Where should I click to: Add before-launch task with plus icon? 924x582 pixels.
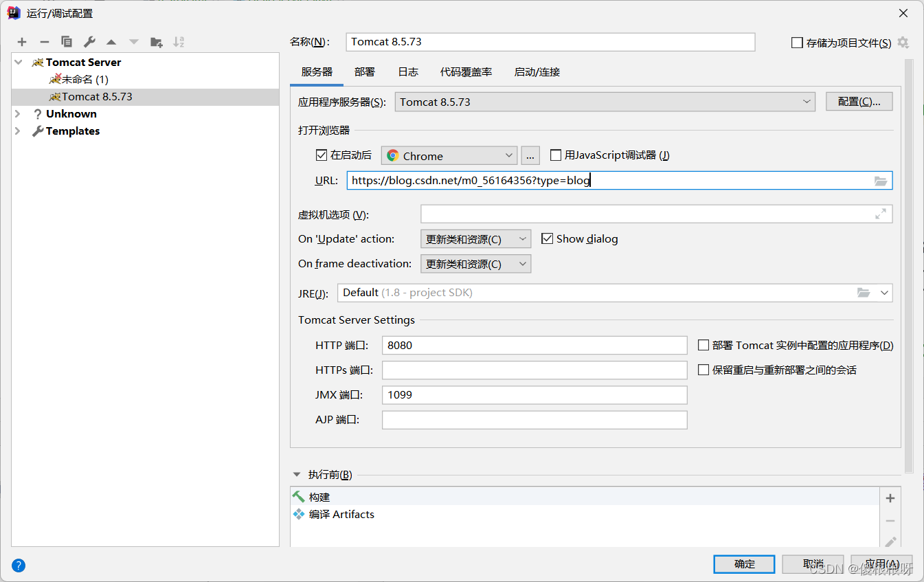(890, 498)
